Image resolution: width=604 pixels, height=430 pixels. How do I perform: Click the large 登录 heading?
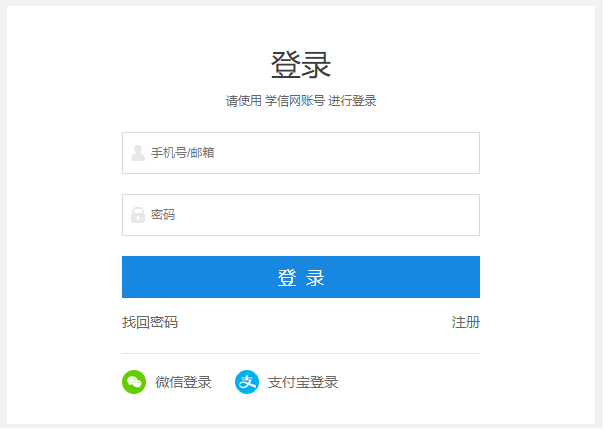[x=301, y=65]
